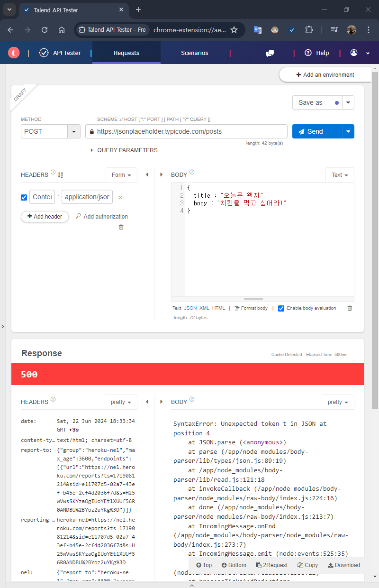The image size is (379, 588).
Task: Click the Talend logo icon
Action: click(x=14, y=53)
